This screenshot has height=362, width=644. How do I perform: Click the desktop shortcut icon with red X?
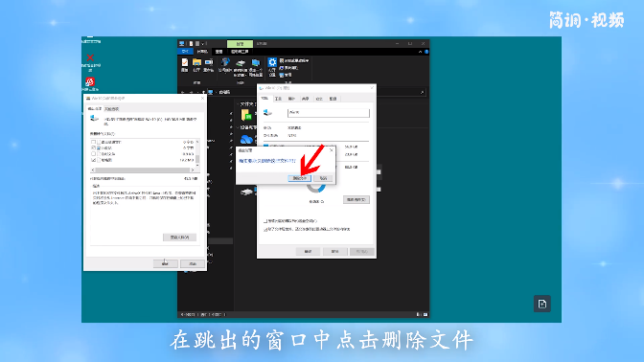coord(90,57)
